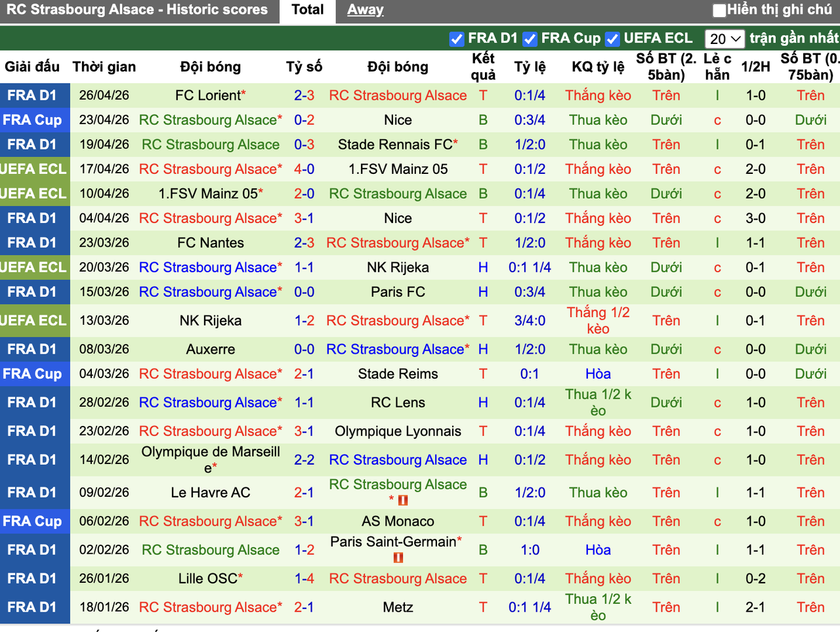840x632 pixels.
Task: Switch to the Total tab
Action: pos(308,10)
